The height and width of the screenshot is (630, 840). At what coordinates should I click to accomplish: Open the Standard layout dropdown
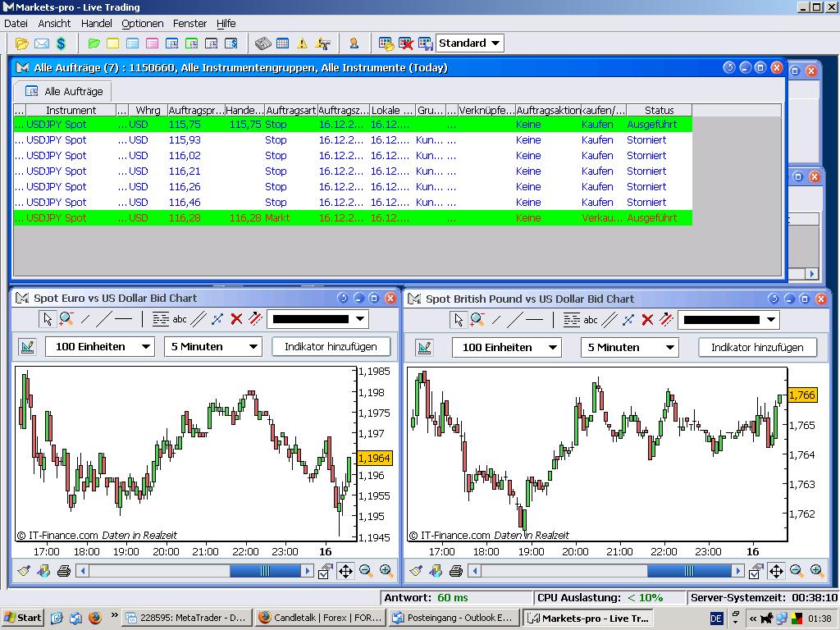470,43
